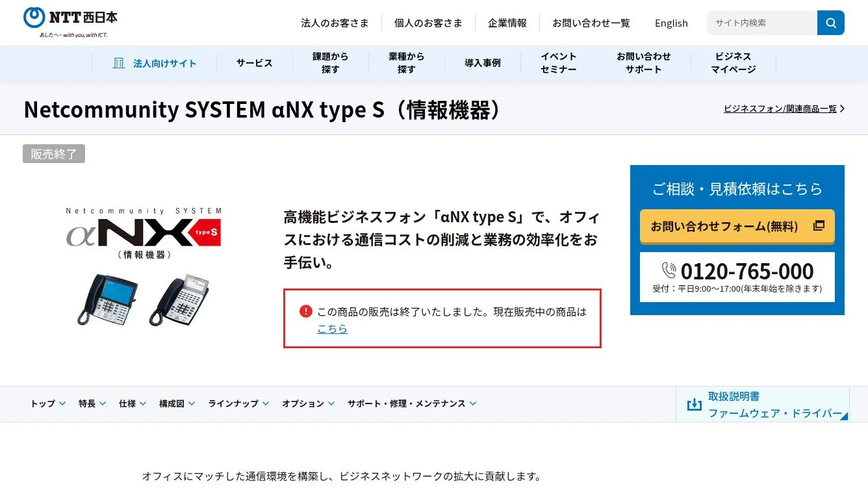Open 導入事例 menu
The height and width of the screenshot is (499, 868).
(x=482, y=63)
